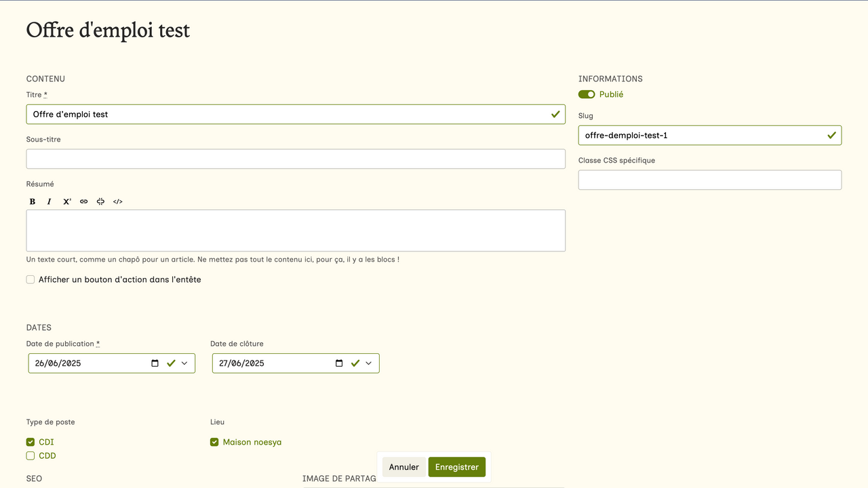Toggle the Publié switch
Image resolution: width=868 pixels, height=488 pixels.
point(587,95)
